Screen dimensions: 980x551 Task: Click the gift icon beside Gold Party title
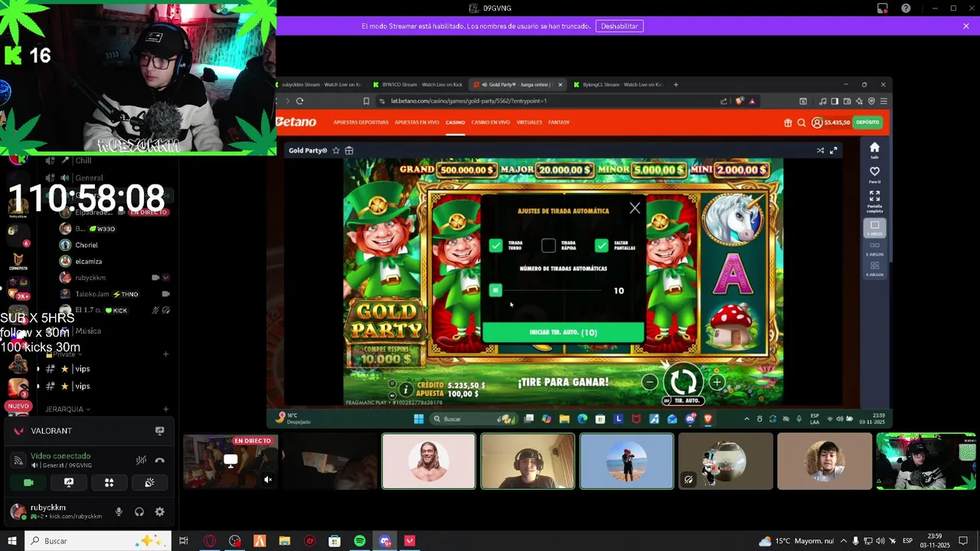[x=349, y=151]
